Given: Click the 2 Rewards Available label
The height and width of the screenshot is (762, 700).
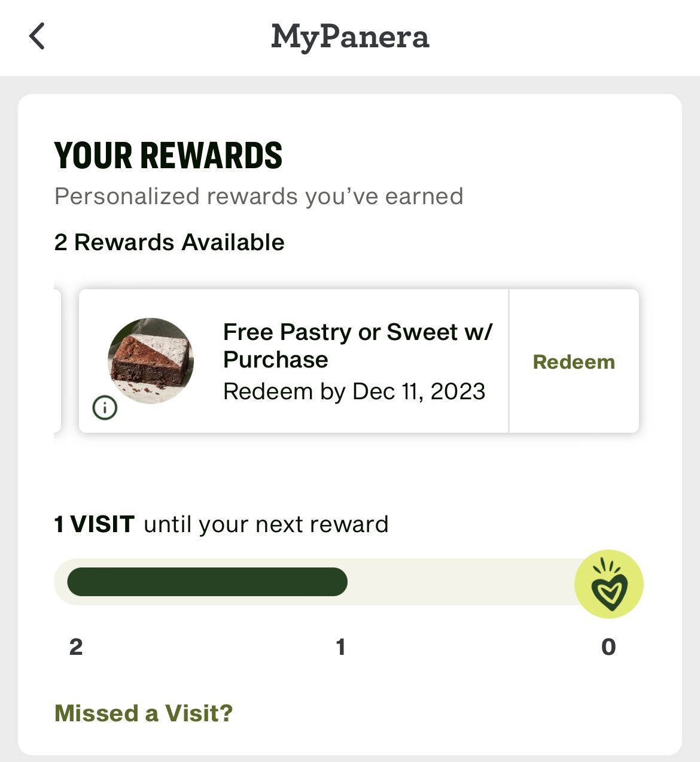Looking at the screenshot, I should click(x=169, y=242).
